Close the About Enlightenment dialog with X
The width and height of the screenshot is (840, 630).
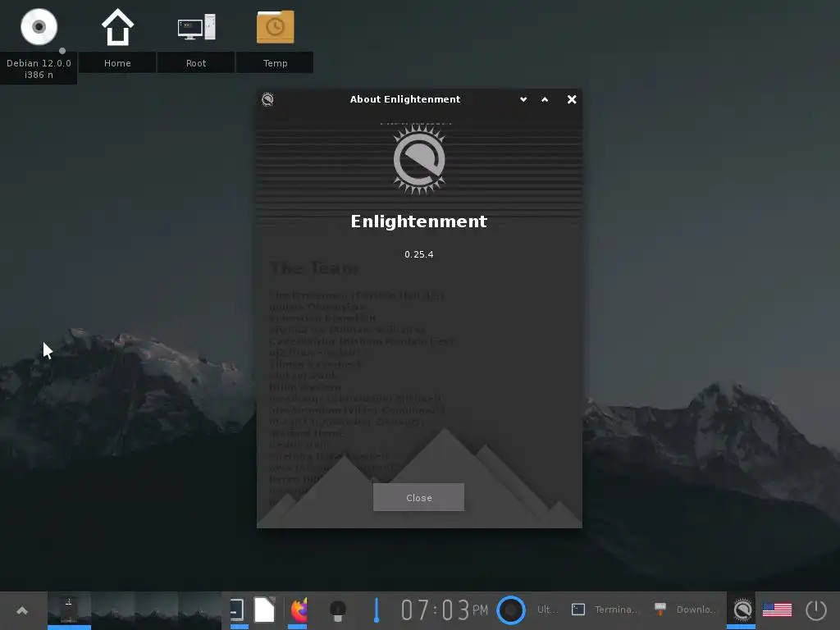tap(572, 99)
